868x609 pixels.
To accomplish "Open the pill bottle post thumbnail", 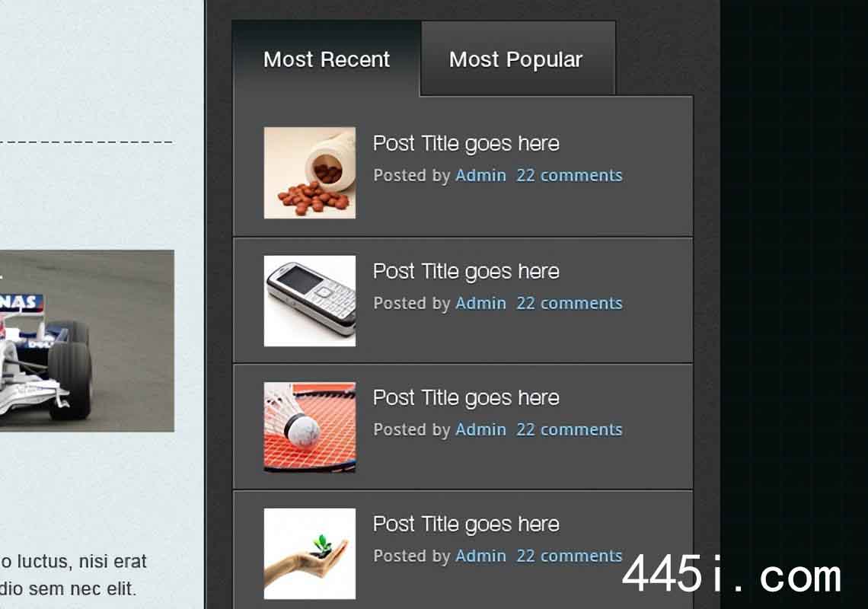I will pyautogui.click(x=310, y=173).
